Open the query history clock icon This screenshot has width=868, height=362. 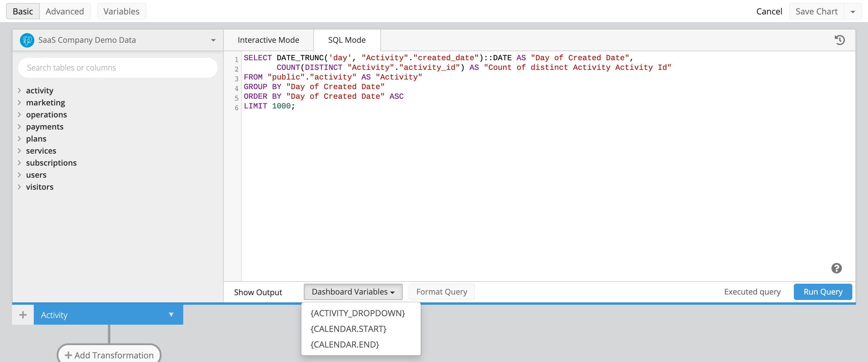(x=839, y=40)
